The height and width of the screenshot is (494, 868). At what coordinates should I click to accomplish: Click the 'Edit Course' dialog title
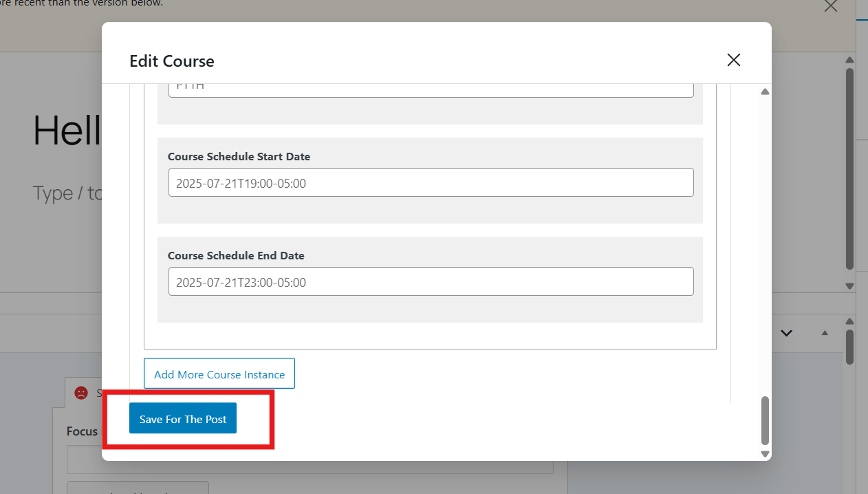172,61
